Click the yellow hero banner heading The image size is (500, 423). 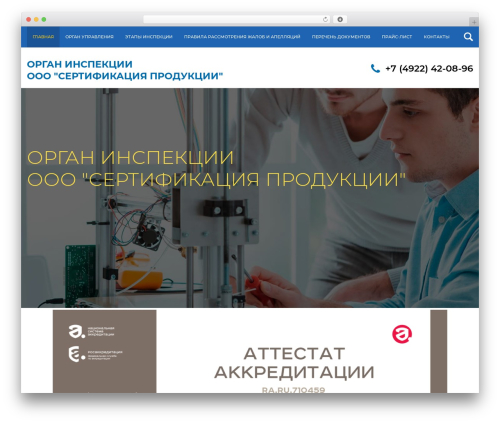216,169
